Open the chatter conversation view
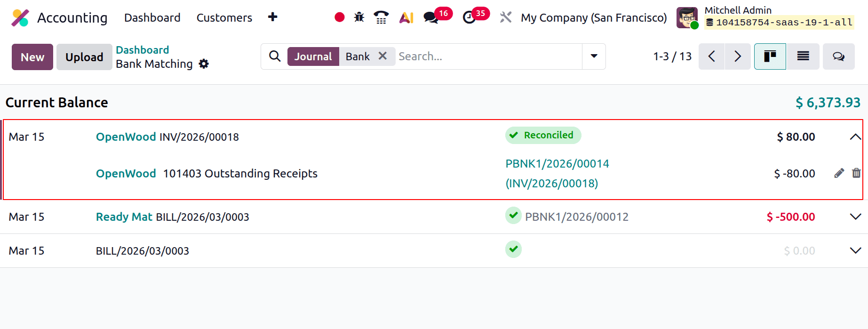This screenshot has width=868, height=329. point(838,56)
